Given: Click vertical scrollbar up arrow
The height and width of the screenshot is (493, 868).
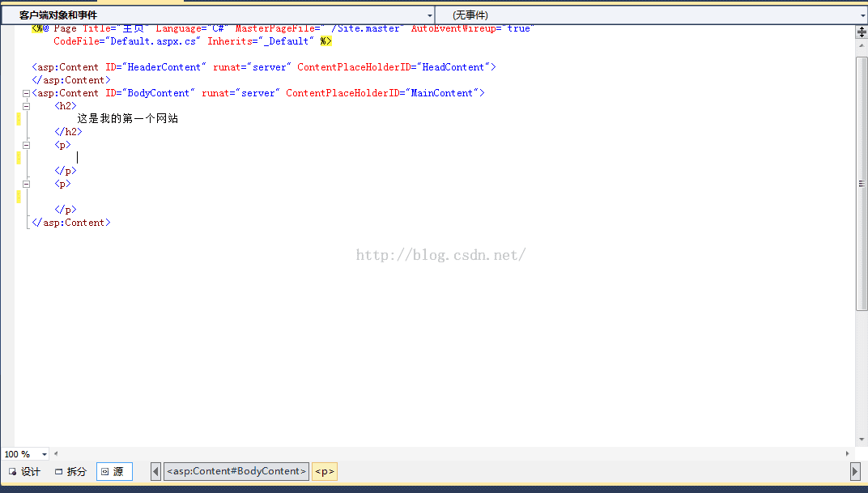Looking at the screenshot, I should click(862, 46).
